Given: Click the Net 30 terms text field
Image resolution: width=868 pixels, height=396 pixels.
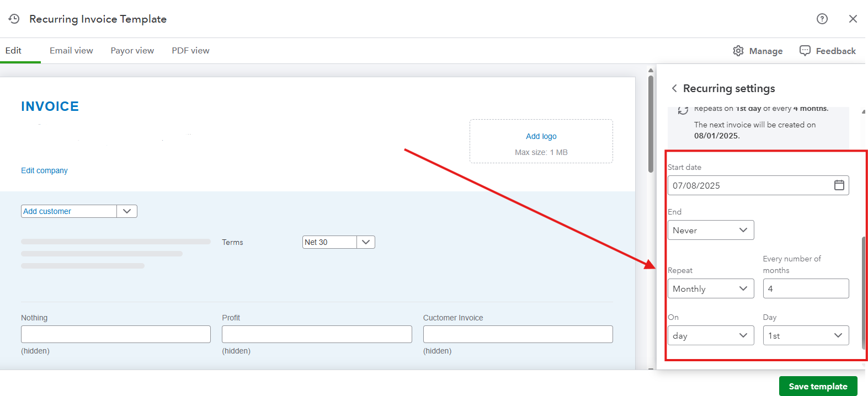Looking at the screenshot, I should coord(329,242).
